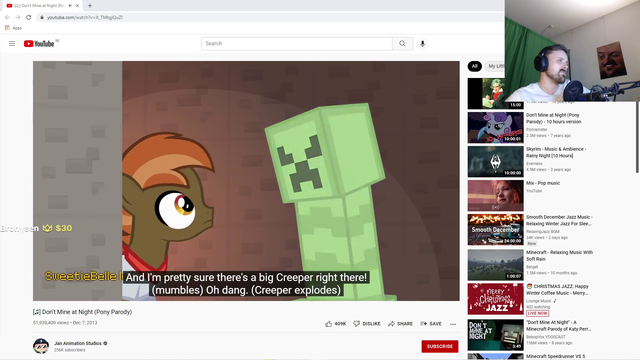Click into the YouTube search field

pos(297,44)
